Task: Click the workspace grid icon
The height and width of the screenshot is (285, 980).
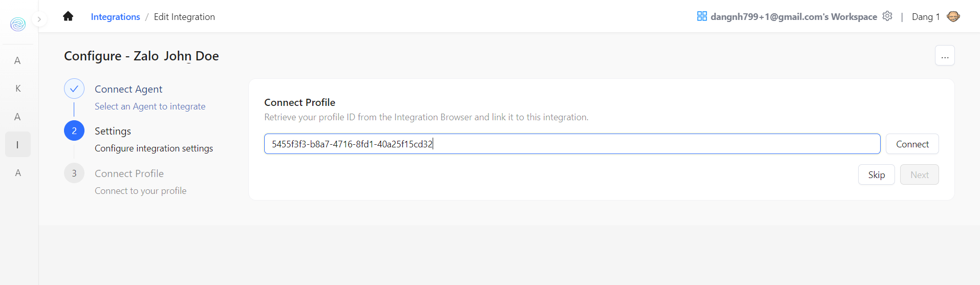Action: [702, 16]
